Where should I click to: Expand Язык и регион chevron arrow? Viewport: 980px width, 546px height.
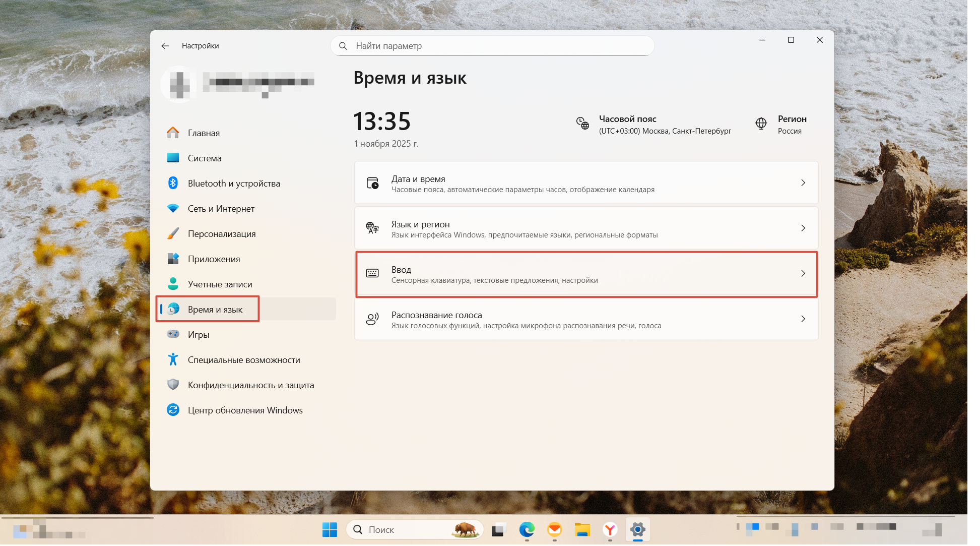(803, 228)
